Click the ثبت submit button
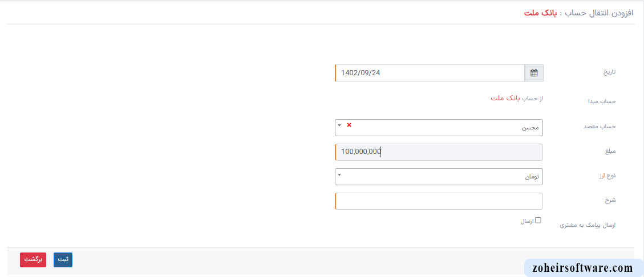Viewport: 644px width, 277px height. [63, 260]
